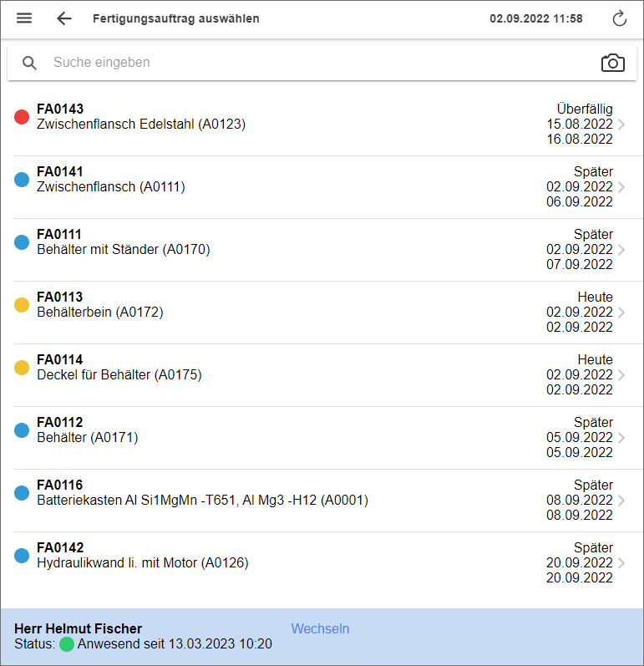The height and width of the screenshot is (666, 644).
Task: Click blue status dot for FA0141
Action: [23, 180]
